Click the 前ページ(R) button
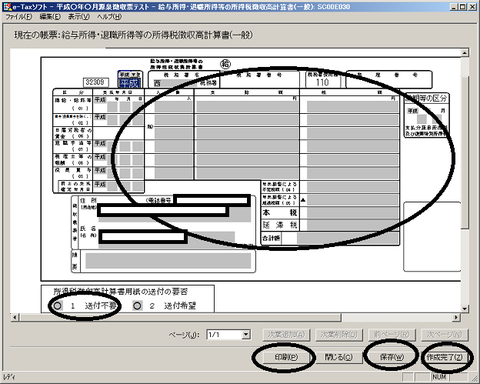Viewport: 480px width, 384px height. point(391,334)
